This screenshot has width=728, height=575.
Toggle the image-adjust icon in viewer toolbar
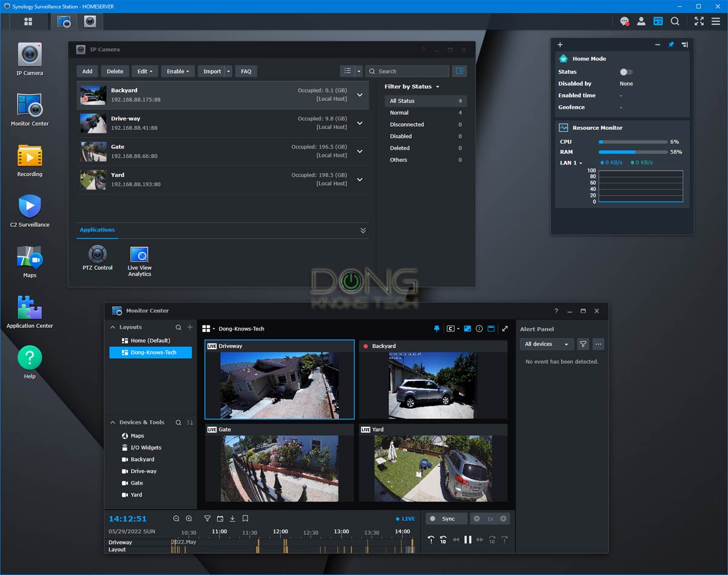[467, 328]
